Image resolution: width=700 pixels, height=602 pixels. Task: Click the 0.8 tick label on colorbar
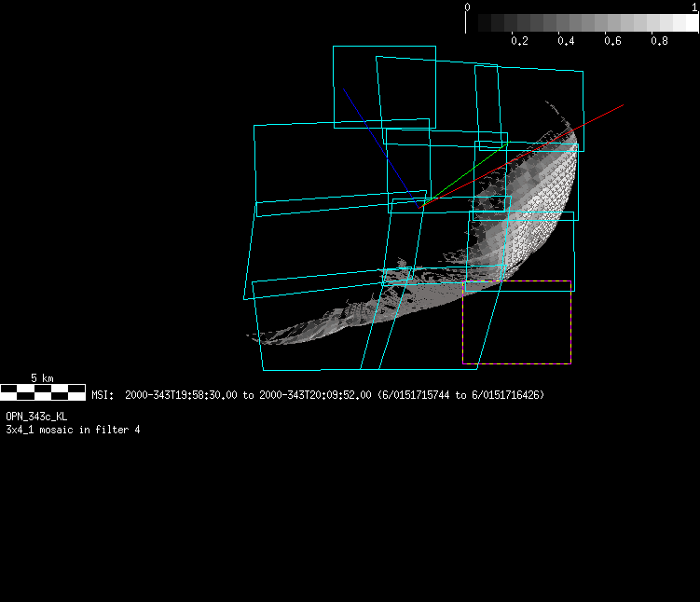point(659,41)
